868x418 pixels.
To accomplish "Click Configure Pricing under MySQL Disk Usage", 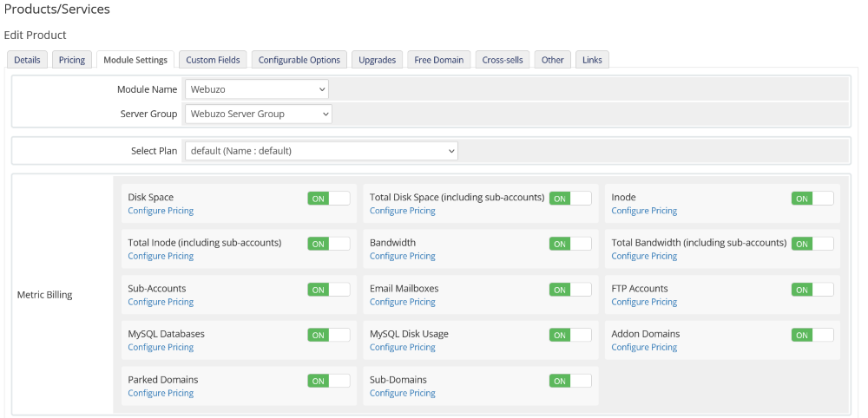I will pyautogui.click(x=402, y=347).
